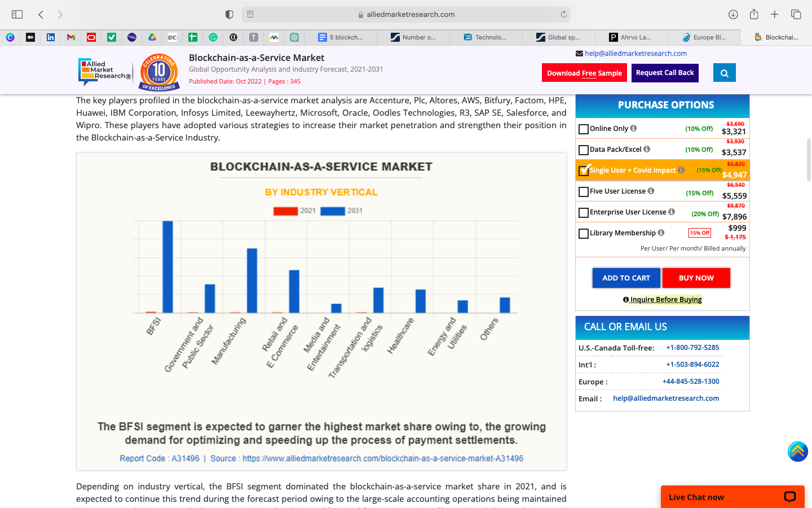Switch to the 'Technolo...' tab
Image resolution: width=812 pixels, height=508 pixels.
click(x=486, y=37)
